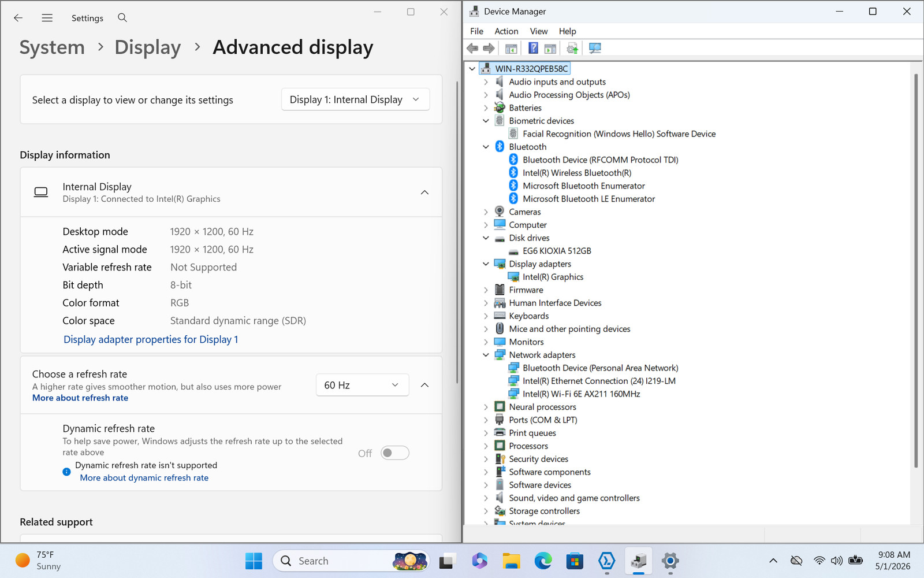Click More about refresh rate link
924x578 pixels.
(x=80, y=398)
